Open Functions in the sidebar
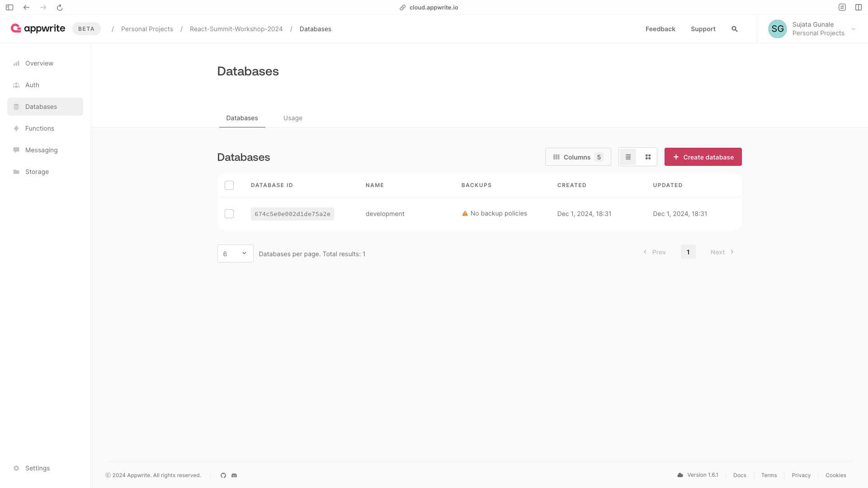The height and width of the screenshot is (488, 868). tap(40, 128)
